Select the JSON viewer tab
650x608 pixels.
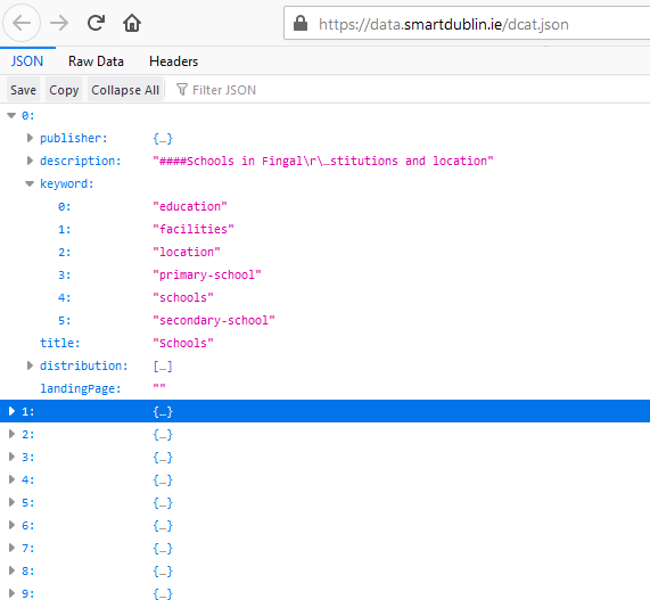(27, 61)
